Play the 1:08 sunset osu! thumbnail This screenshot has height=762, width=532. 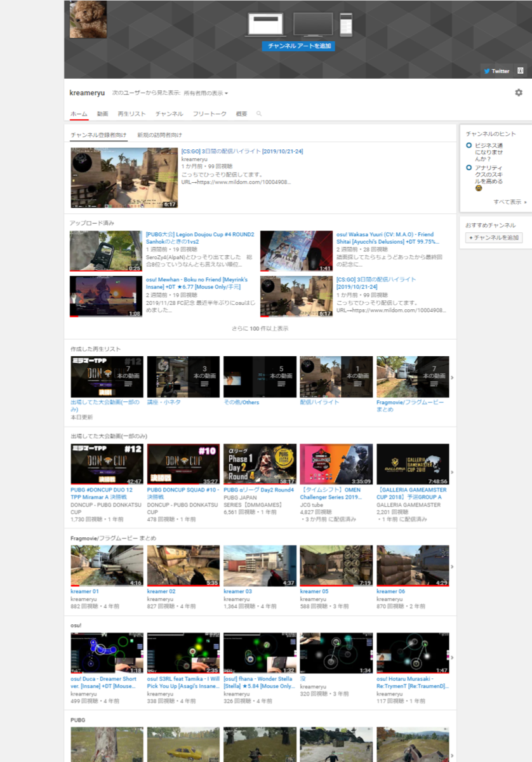[106, 296]
